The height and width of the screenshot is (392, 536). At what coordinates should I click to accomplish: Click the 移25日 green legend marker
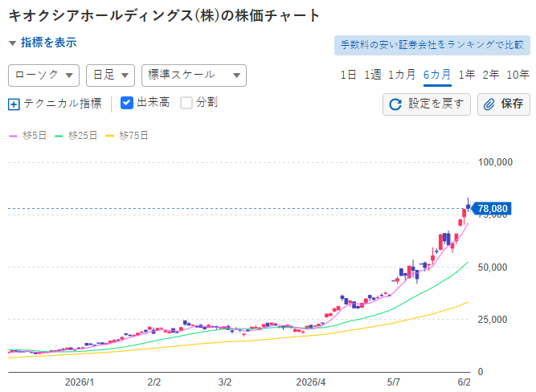tap(59, 136)
